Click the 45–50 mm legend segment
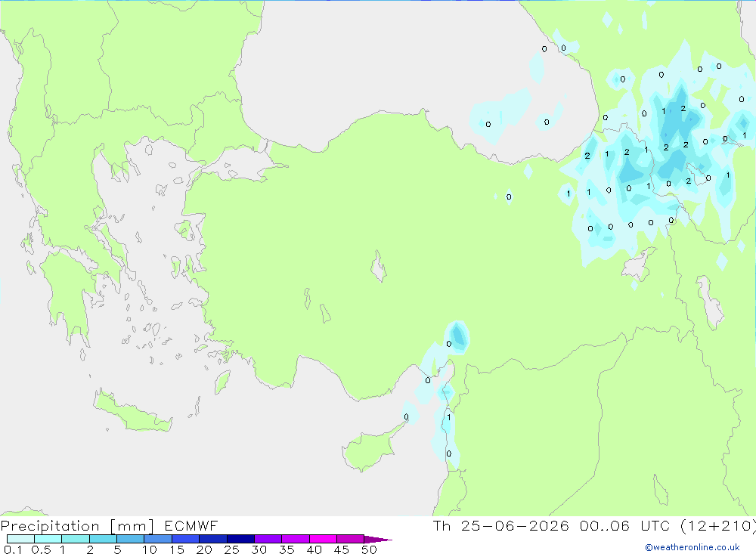Screen dimensions: 756x554 [x=350, y=539]
